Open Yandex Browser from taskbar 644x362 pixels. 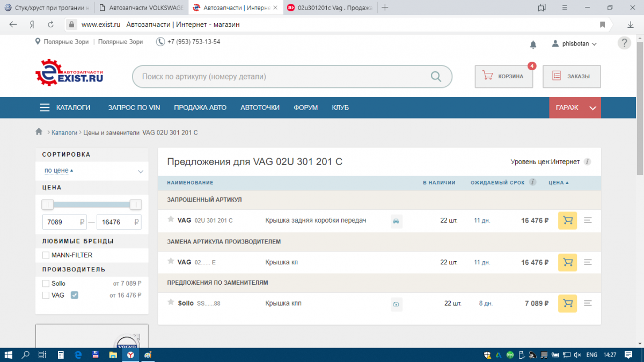point(130,354)
